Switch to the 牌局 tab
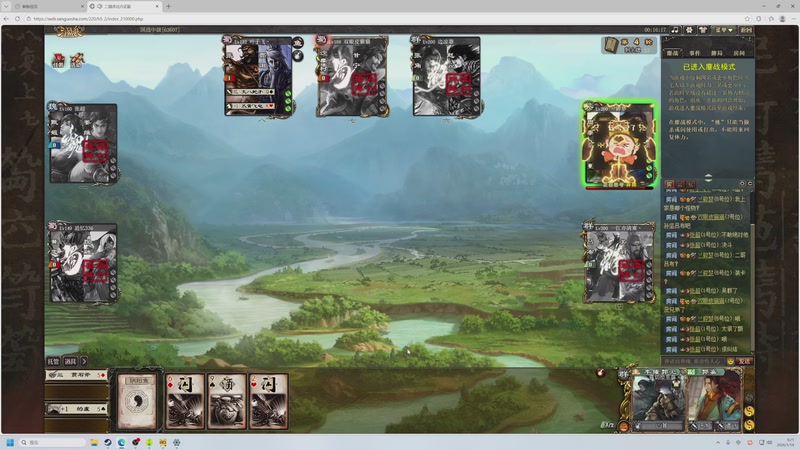800x450 pixels. click(717, 53)
